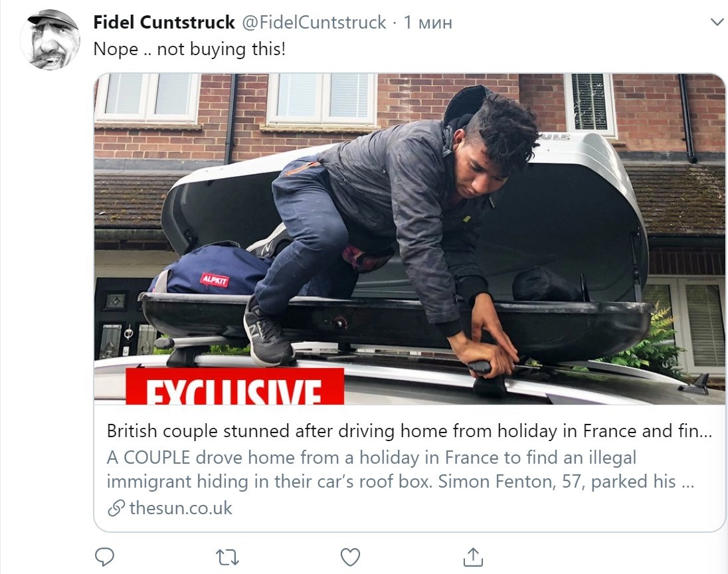Click the chain link icon beside thesun.co.uk
This screenshot has width=728, height=574.
click(x=116, y=509)
